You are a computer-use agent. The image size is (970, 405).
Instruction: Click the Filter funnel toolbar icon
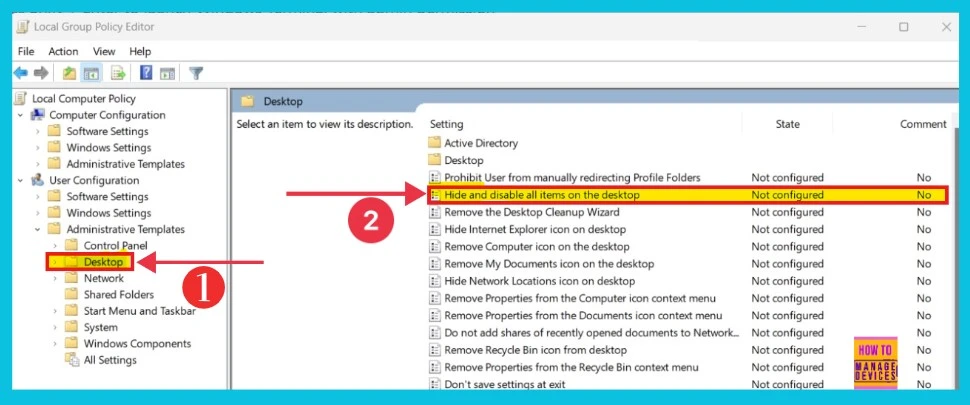[195, 73]
